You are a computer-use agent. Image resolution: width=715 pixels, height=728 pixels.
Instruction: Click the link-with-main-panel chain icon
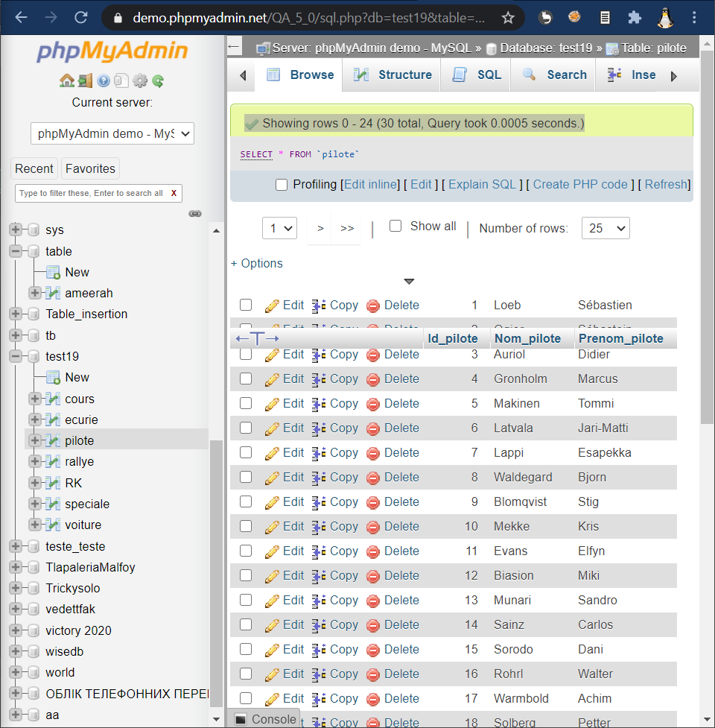click(195, 214)
